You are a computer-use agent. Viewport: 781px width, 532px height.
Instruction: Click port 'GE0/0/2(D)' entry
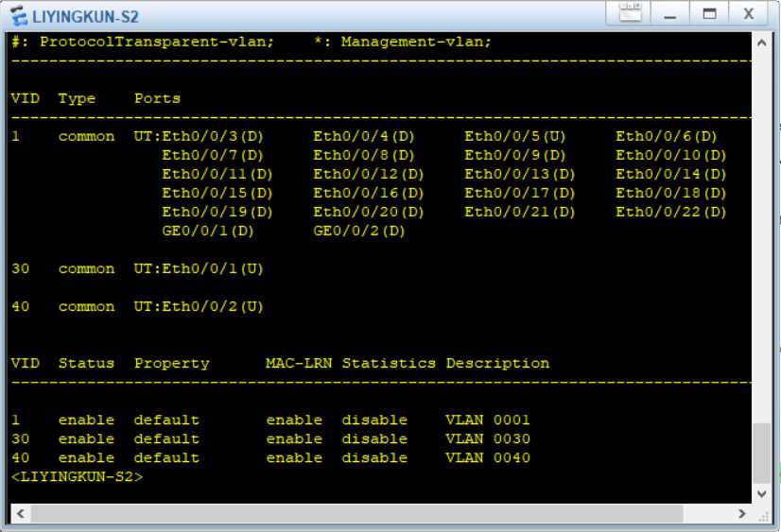[x=359, y=231]
